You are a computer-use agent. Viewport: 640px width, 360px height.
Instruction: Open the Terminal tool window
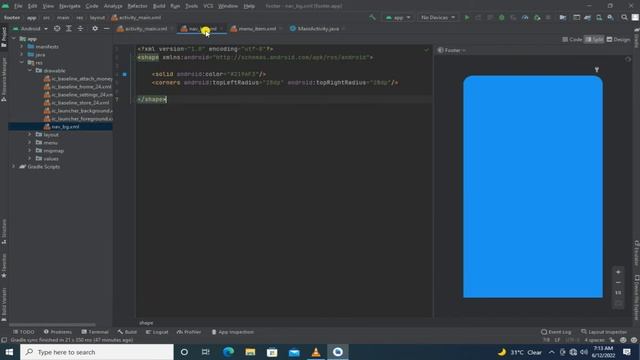coord(95,332)
